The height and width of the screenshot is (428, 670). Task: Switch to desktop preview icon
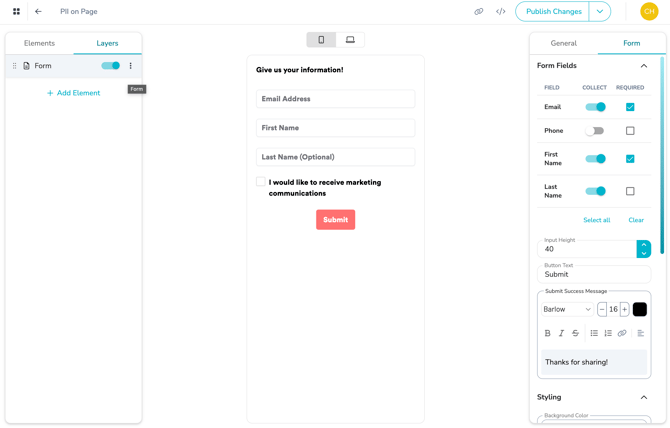pos(350,40)
